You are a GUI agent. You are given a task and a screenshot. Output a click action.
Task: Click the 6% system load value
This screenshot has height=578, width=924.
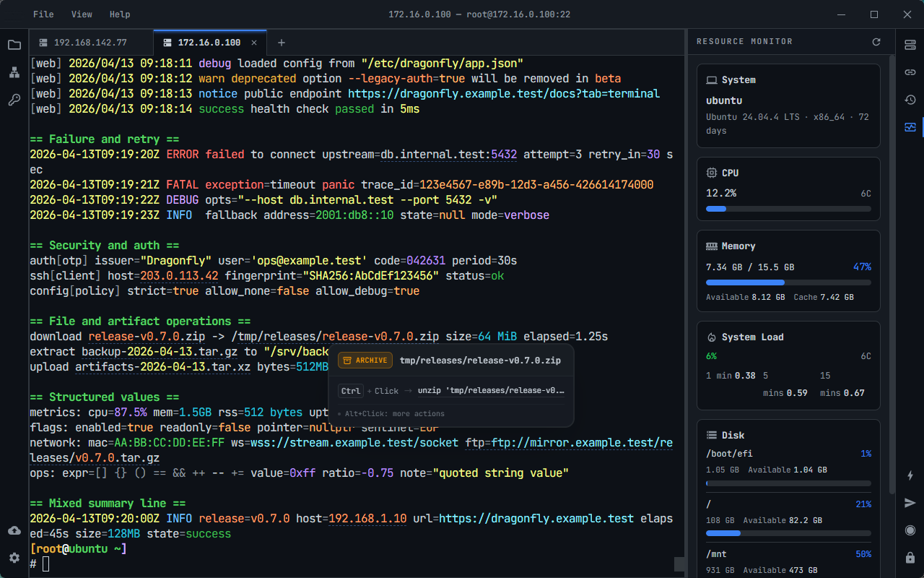point(711,356)
